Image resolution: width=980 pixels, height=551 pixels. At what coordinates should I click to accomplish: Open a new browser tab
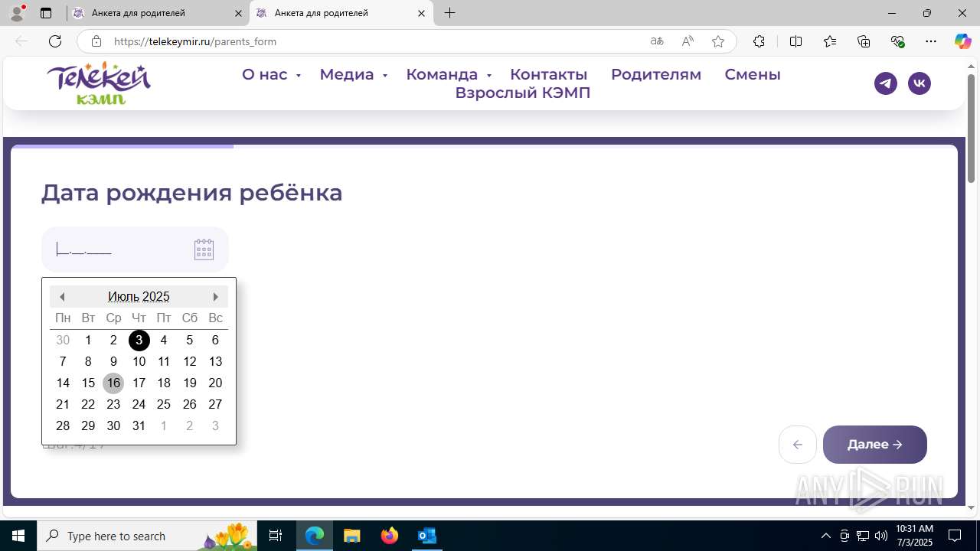450,13
